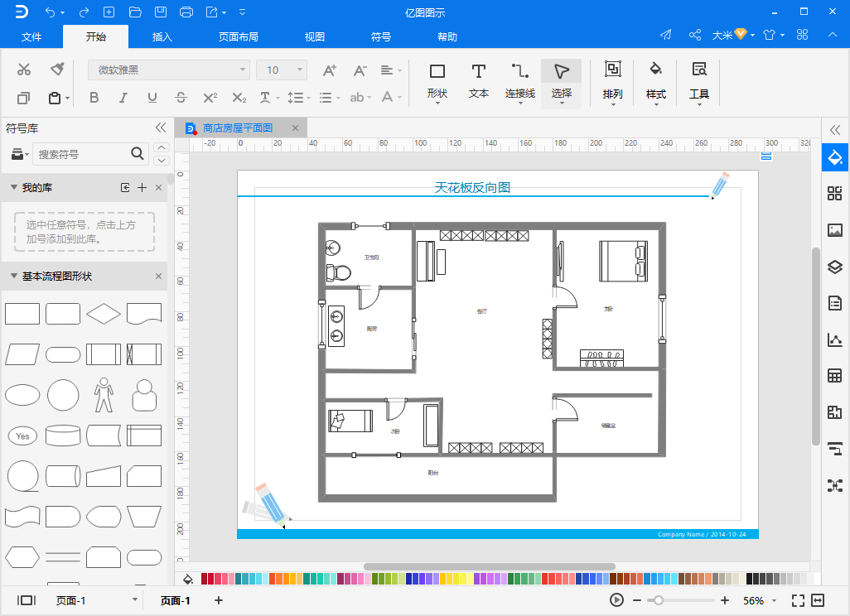Viewport: 850px width, 616px height.
Task: Open the 文件 menu
Action: (x=31, y=36)
